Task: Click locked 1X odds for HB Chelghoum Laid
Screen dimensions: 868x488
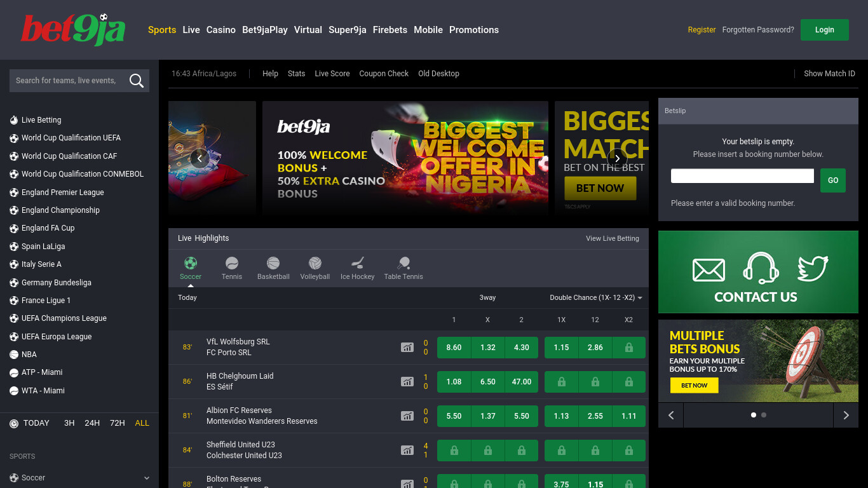Action: [562, 382]
